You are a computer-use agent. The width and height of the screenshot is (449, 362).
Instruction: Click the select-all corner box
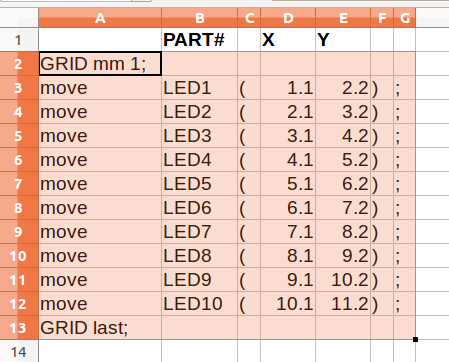pyautogui.click(x=19, y=18)
